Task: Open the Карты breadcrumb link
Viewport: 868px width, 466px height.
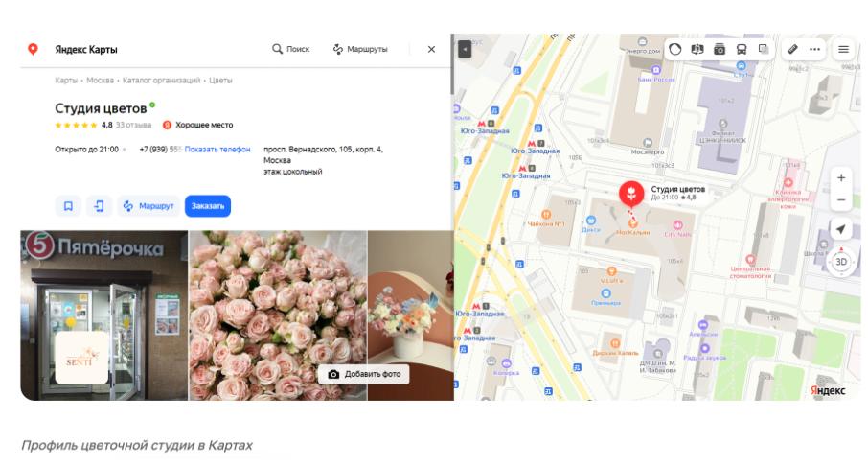Action: (66, 81)
